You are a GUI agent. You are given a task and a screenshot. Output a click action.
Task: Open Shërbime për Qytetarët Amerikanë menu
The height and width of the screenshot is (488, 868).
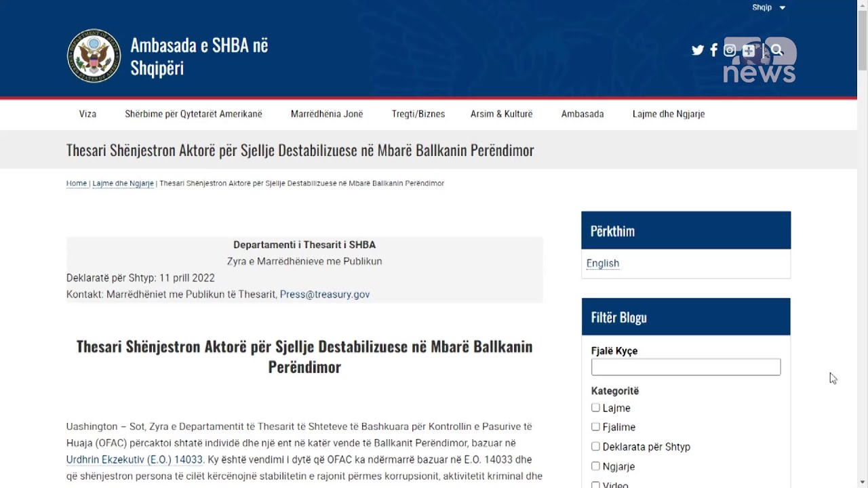click(193, 114)
